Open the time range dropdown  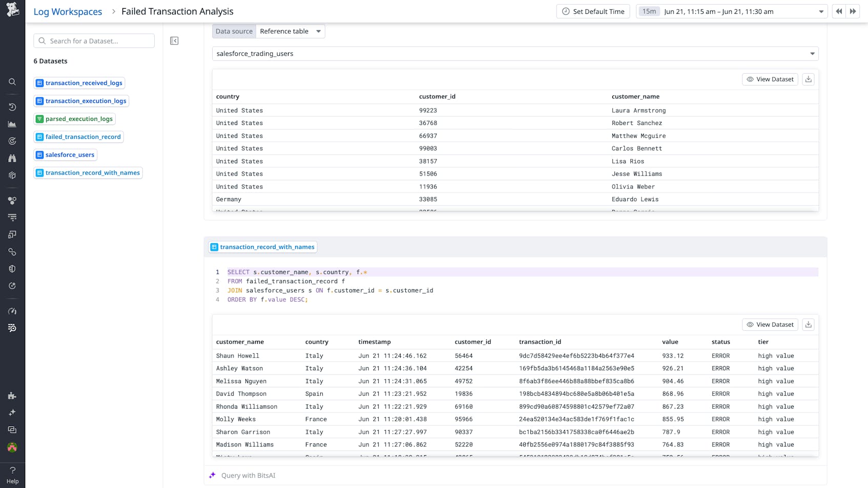[x=822, y=11]
